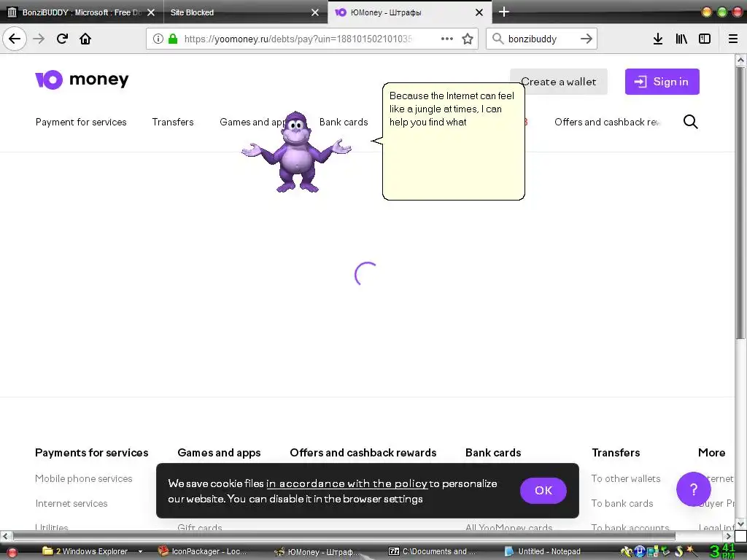The image size is (747, 560).
Task: Close the ЮMoney - Штрафы tab
Action: point(479,12)
